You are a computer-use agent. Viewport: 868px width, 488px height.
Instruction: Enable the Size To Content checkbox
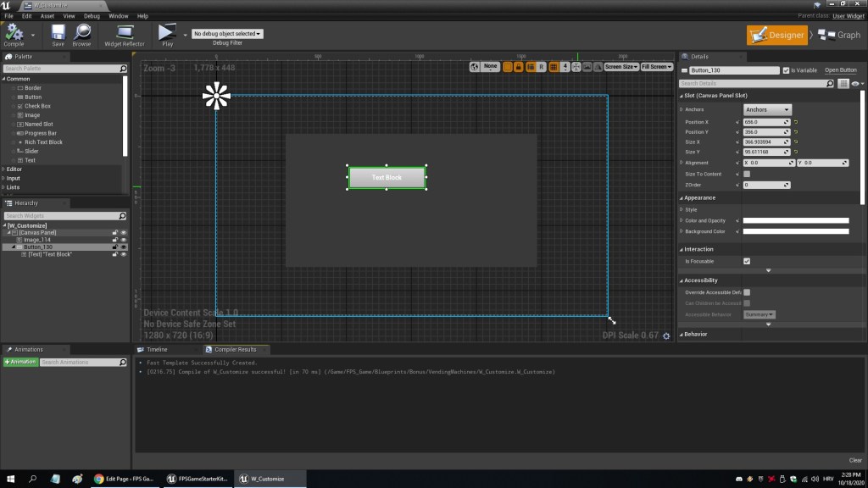tap(747, 174)
